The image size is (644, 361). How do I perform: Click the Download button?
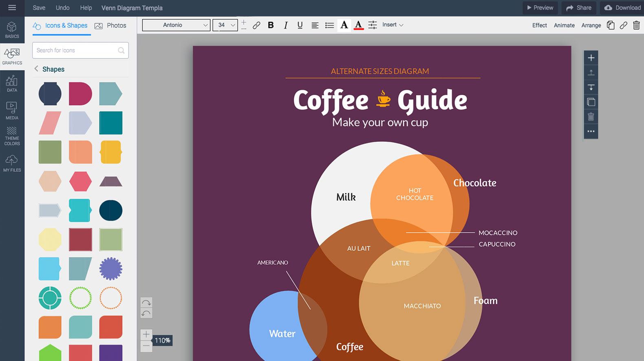point(622,8)
